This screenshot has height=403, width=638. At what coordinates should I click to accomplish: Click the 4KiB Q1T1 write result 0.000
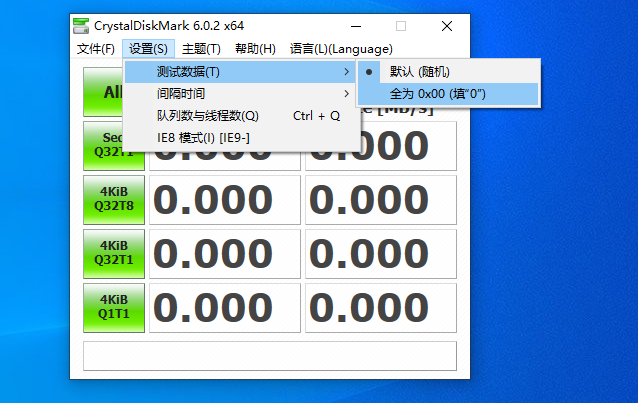(381, 308)
